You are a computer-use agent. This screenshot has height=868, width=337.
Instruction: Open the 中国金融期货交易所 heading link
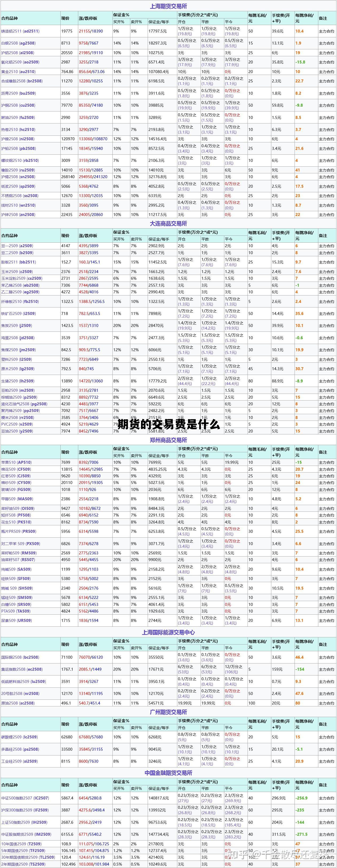tap(168, 773)
